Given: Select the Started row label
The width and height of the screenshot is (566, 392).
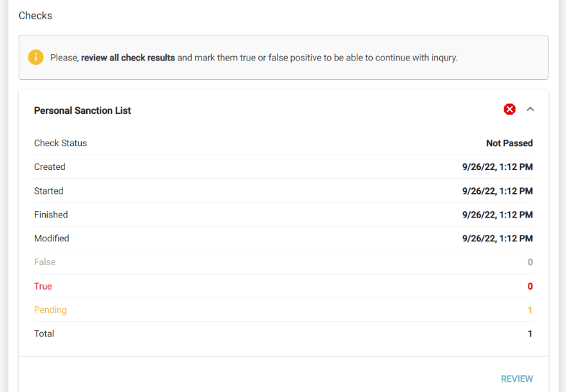Looking at the screenshot, I should (49, 191).
